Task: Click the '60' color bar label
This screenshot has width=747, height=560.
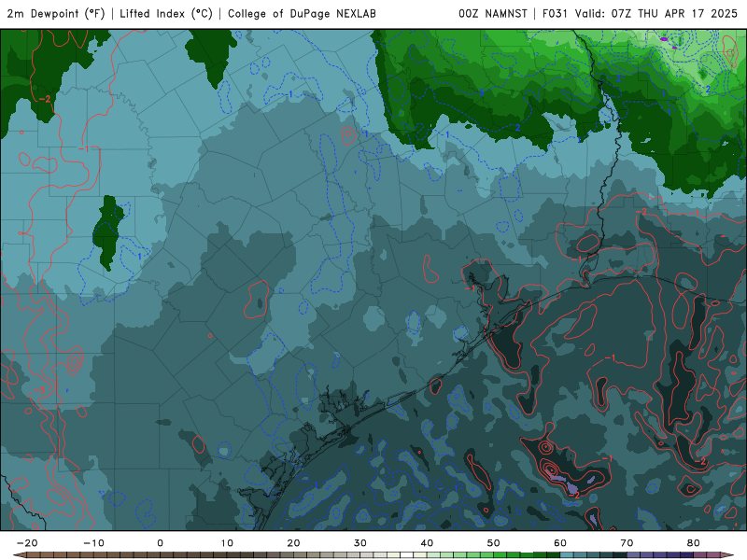Action: pos(560,543)
